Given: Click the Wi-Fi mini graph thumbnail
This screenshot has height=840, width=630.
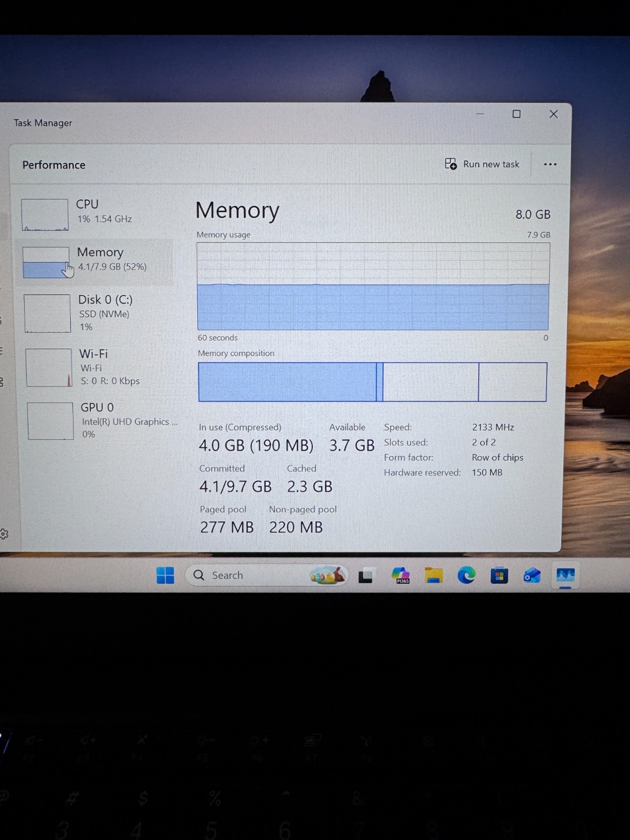Looking at the screenshot, I should [x=49, y=367].
